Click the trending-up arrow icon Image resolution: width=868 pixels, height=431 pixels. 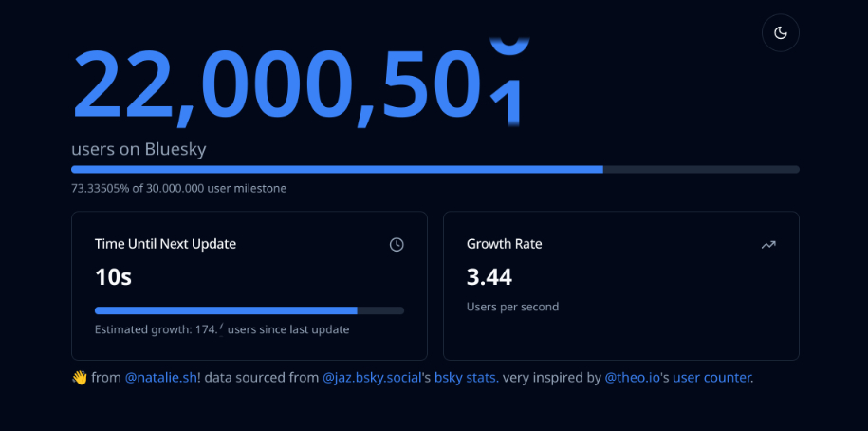pos(768,245)
